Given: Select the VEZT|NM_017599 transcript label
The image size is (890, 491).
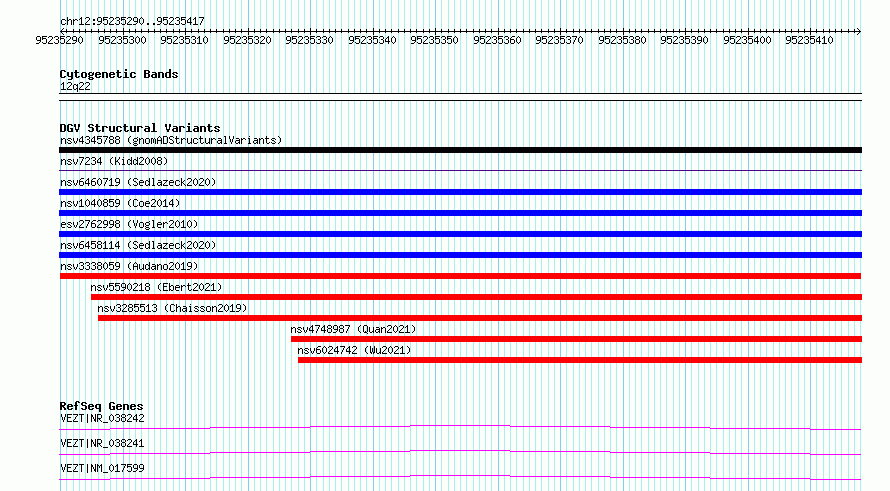Looking at the screenshot, I should pos(102,468).
